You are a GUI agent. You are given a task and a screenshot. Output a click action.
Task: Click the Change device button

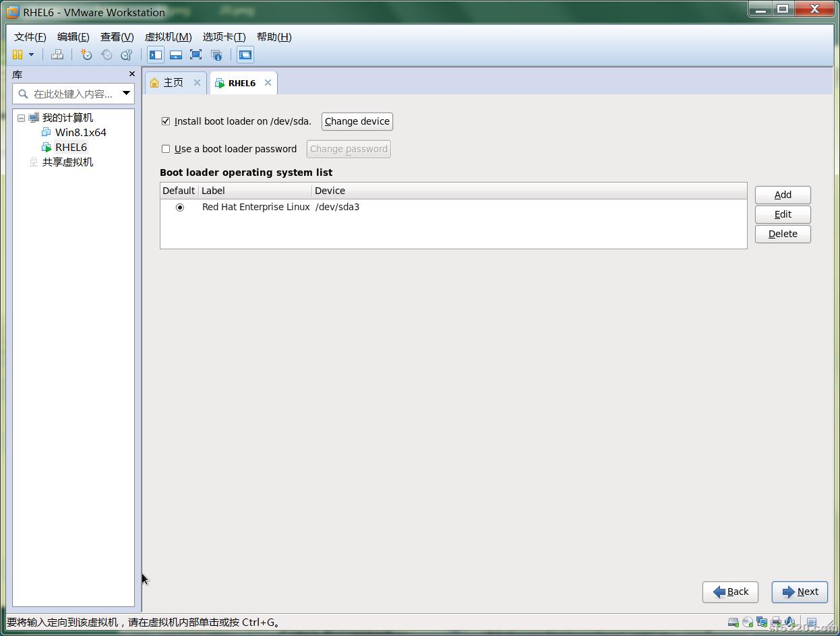pyautogui.click(x=357, y=121)
